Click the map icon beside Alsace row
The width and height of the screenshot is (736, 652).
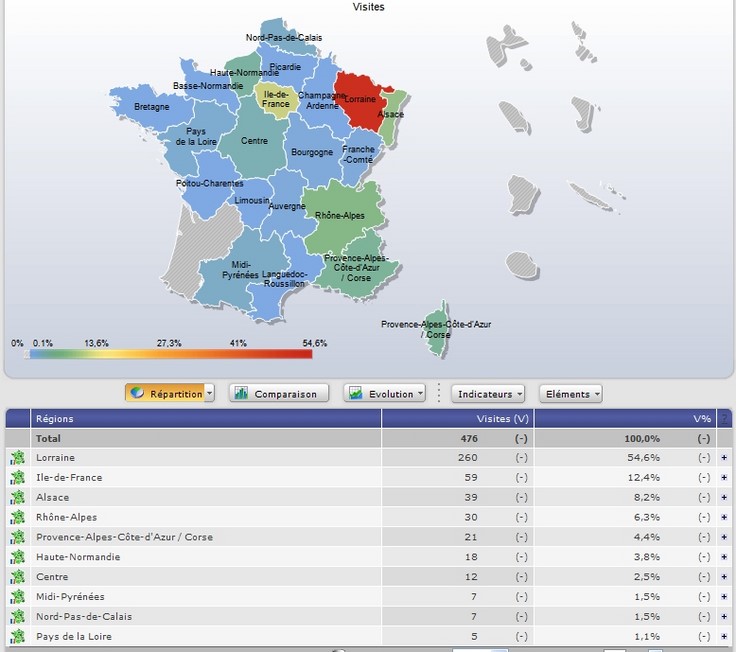coord(17,497)
